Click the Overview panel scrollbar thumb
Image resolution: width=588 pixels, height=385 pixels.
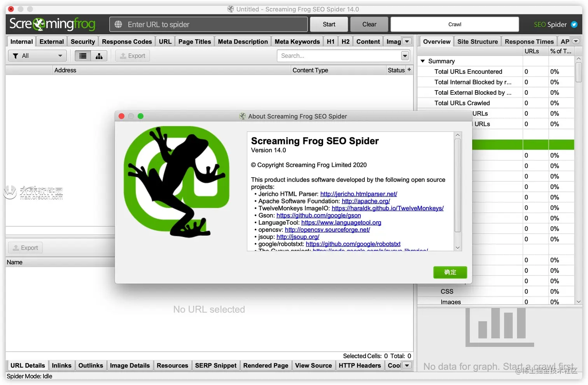[x=578, y=72]
